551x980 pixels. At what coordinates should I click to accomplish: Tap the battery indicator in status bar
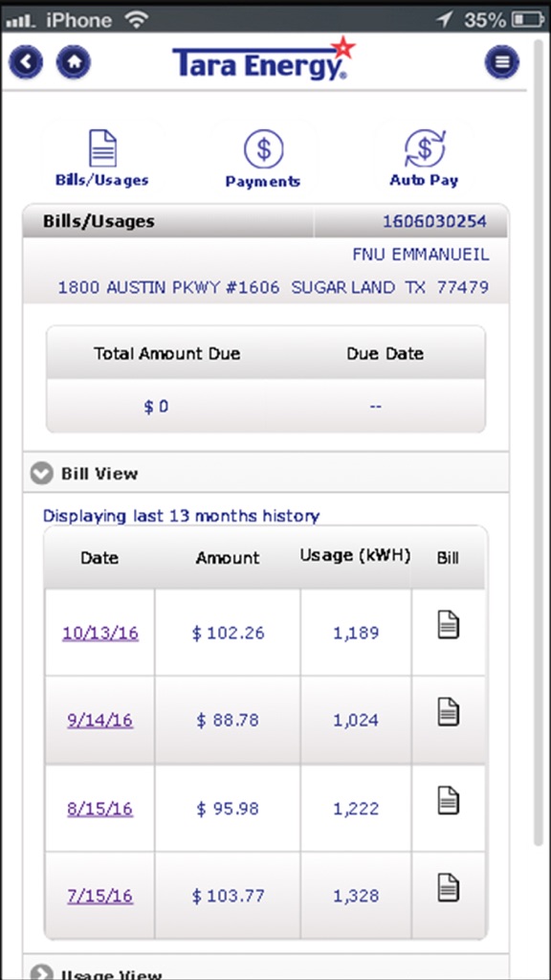click(527, 20)
